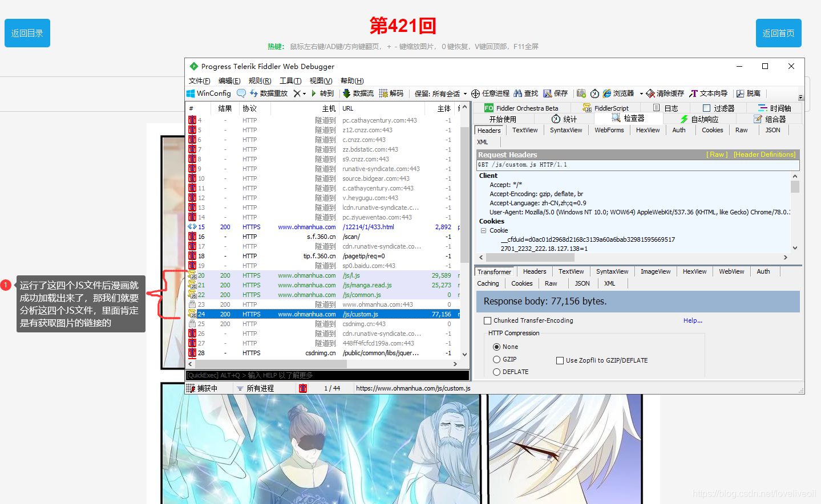Viewport: 821px width, 504px height.
Task: Select session 15 /12214/1/433.html row
Action: point(323,227)
